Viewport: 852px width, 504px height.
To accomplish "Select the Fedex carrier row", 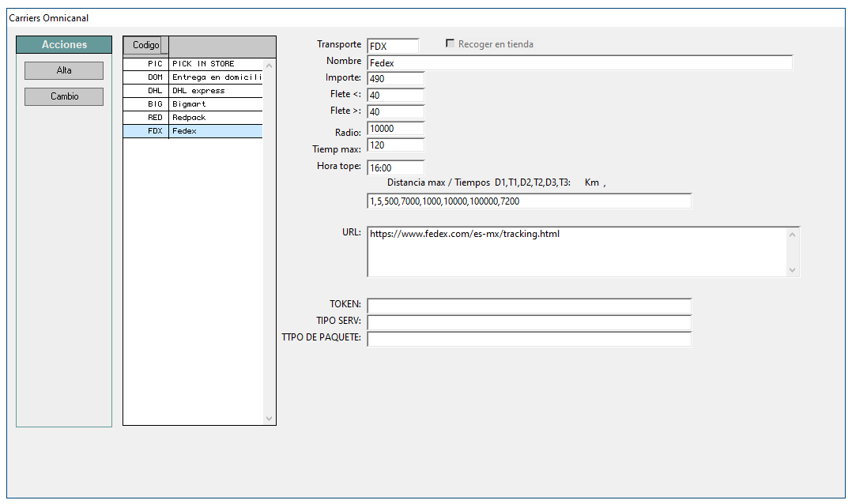I will [x=193, y=131].
